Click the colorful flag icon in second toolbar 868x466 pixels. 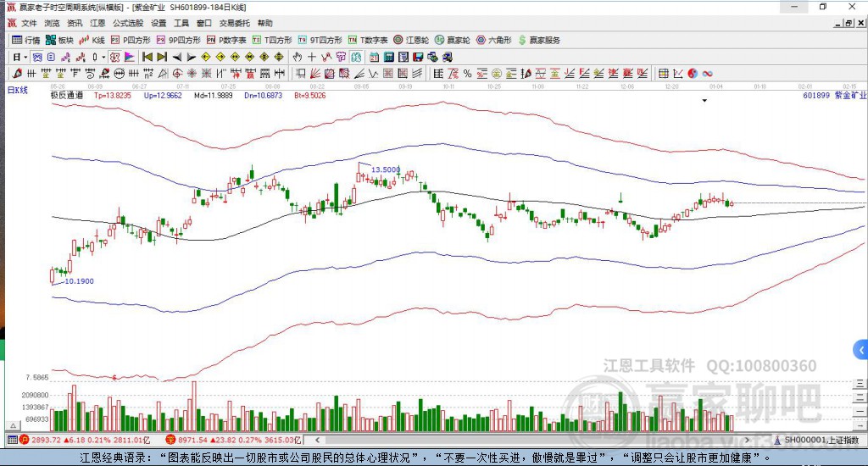click(x=129, y=57)
